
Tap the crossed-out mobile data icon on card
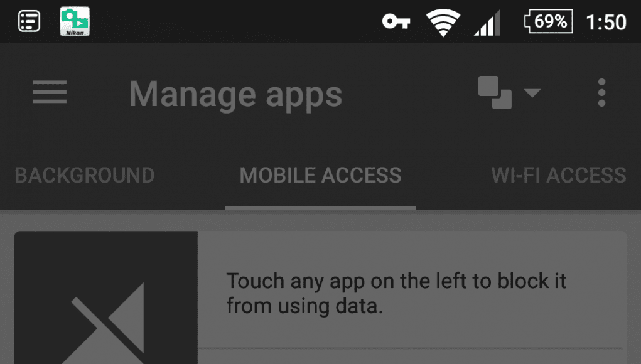coord(107,323)
